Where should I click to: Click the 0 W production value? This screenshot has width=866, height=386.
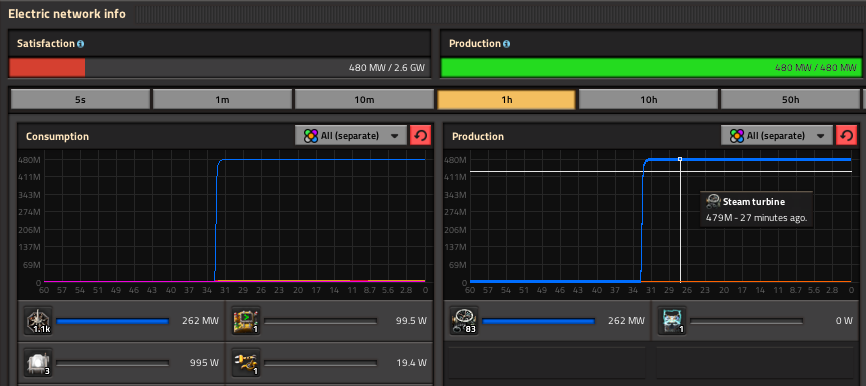pos(844,321)
